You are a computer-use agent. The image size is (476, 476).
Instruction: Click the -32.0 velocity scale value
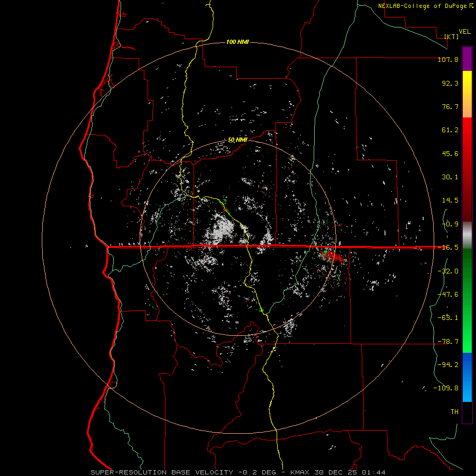point(448,271)
